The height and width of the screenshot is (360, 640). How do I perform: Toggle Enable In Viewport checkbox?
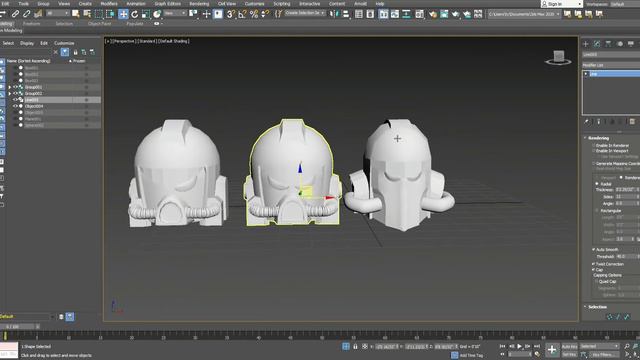coord(593,151)
